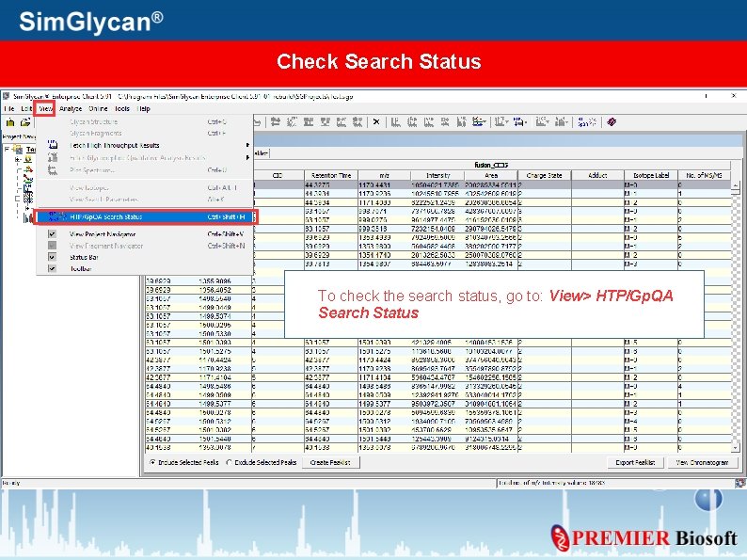
Task: Click the Plot Spectrum menu icon
Action: [x=53, y=169]
